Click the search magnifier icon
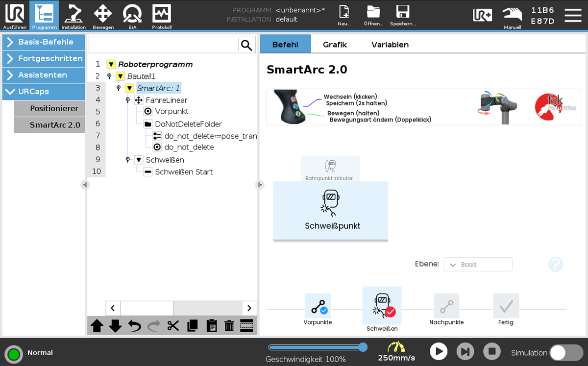The image size is (588, 366). (x=246, y=45)
